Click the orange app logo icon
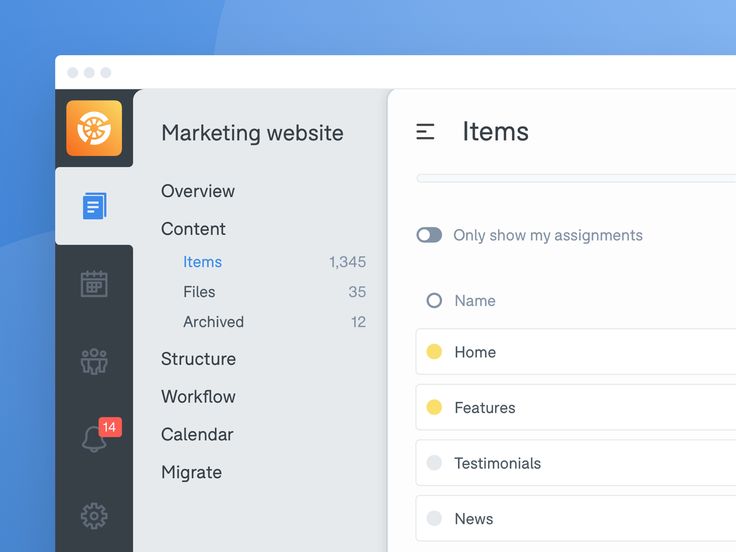The height and width of the screenshot is (552, 736). pos(94,128)
